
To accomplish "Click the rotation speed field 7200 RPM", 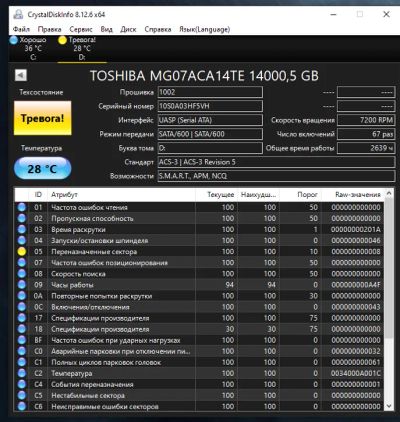I will pyautogui.click(x=366, y=120).
